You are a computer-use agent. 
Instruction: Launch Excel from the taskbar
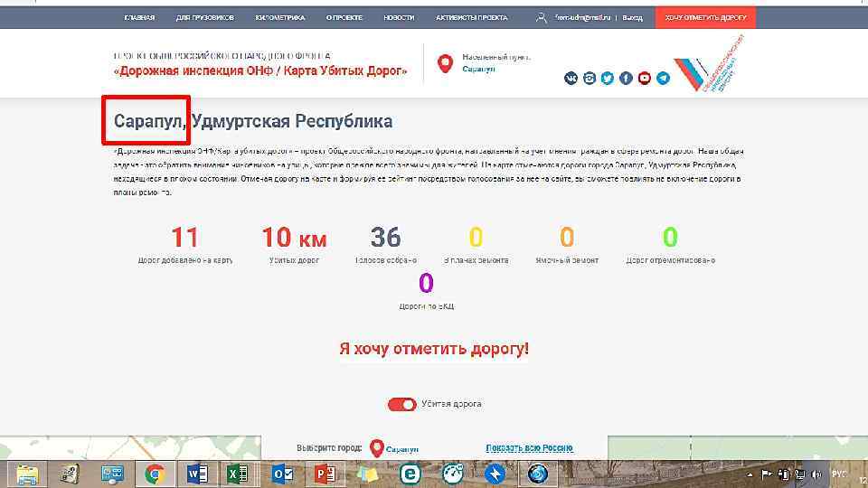(239, 474)
